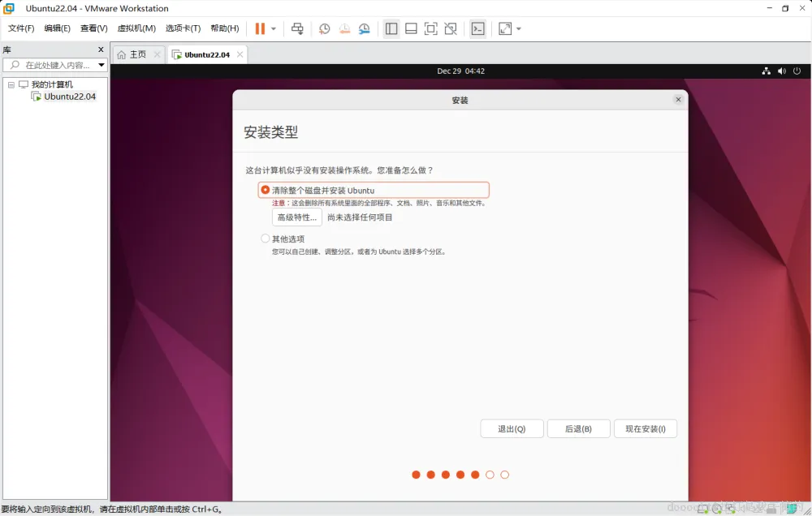
Task: Close the 安装 installer dialog
Action: pyautogui.click(x=678, y=99)
